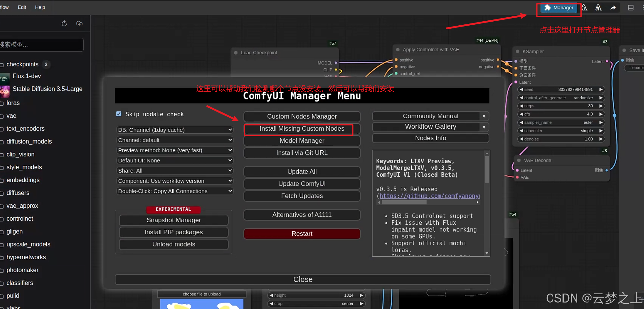Click the left arrow of the cfg field
644x309 pixels.
point(521,114)
